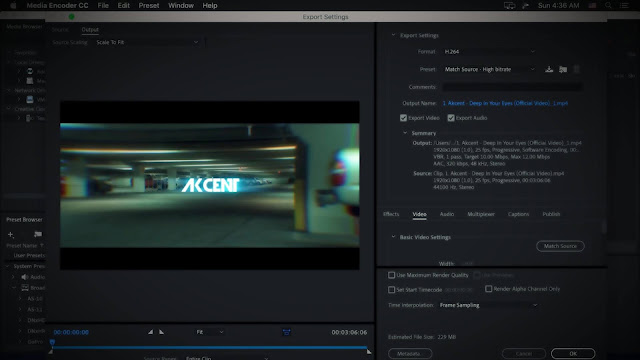Click the Metadata button
Screen dimensions: 640x360
click(410, 353)
